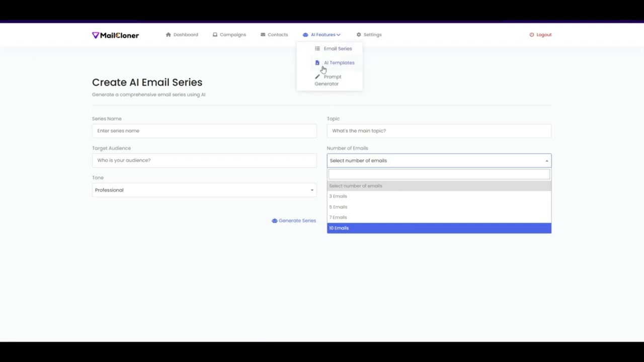The image size is (644, 362).
Task: Click the AI Templates document icon
Action: [317, 63]
